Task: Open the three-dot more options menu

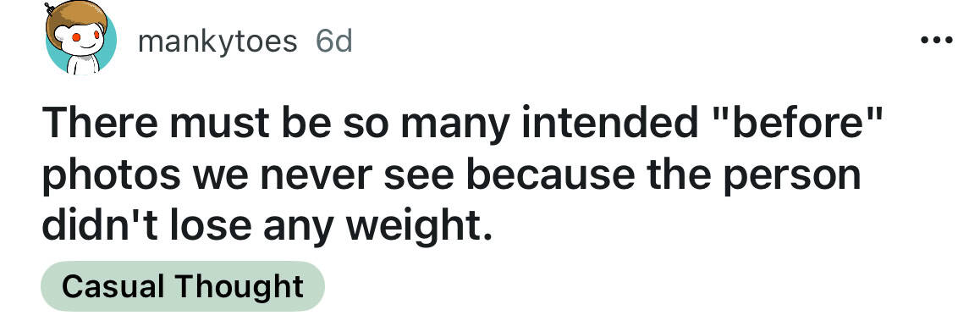Action: (936, 41)
